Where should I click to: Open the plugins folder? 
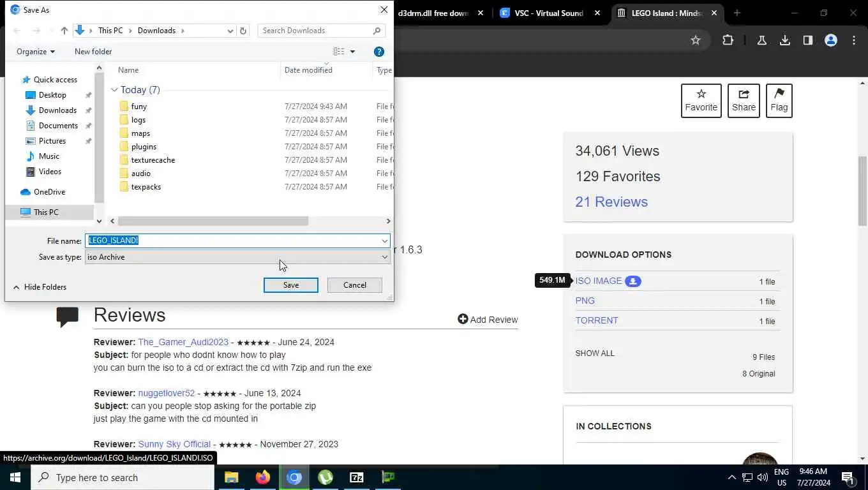point(144,147)
